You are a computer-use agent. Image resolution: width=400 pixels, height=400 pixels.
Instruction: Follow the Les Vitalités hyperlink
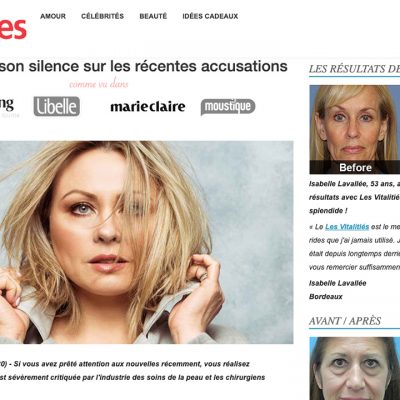click(347, 227)
